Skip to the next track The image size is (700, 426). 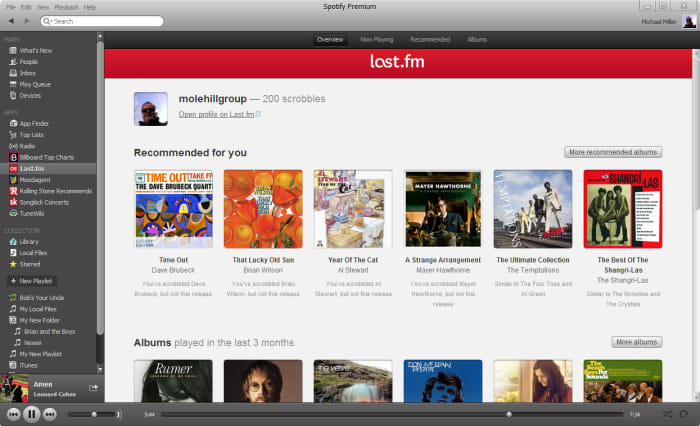point(49,413)
